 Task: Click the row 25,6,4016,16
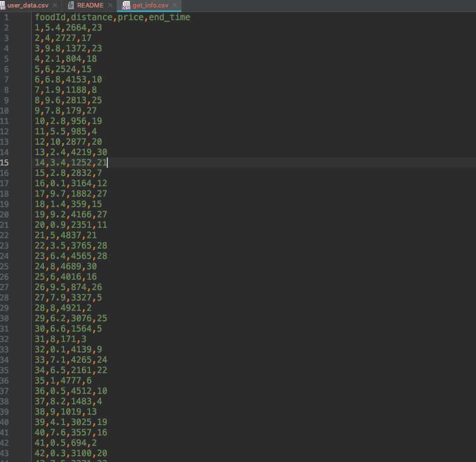pyautogui.click(x=66, y=276)
